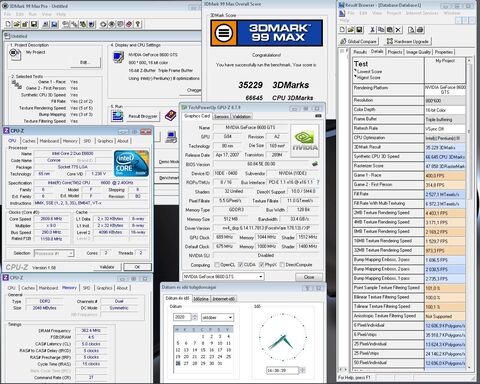480x384 pixels.
Task: Open the GeForce 8600 GTS GPU selector dropdown
Action: [x=223, y=277]
